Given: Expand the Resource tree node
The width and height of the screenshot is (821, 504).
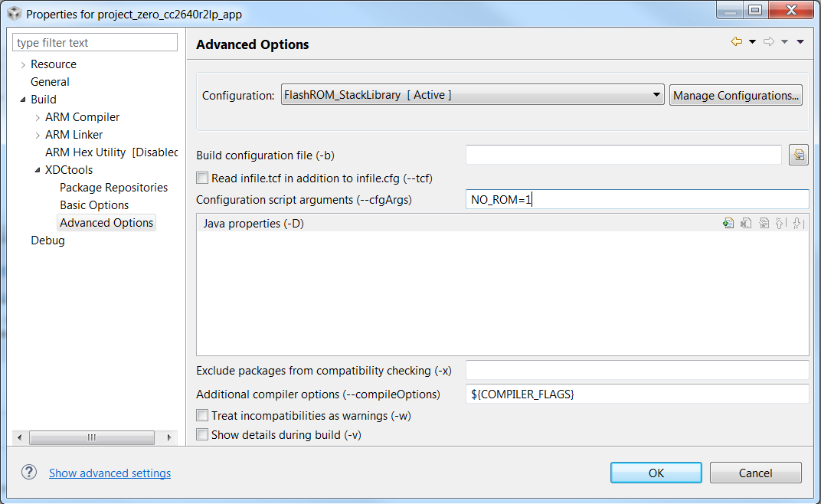Looking at the screenshot, I should tap(23, 64).
